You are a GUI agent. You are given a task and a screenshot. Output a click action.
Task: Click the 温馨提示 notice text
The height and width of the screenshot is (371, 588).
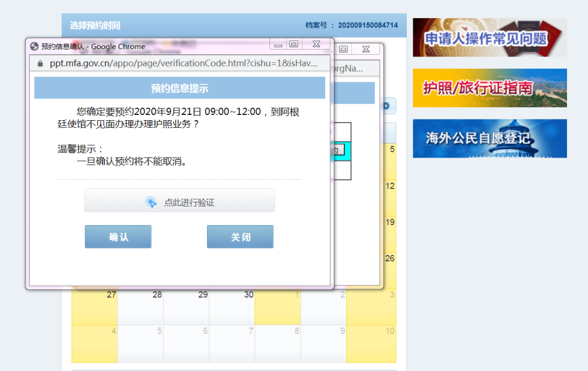(80, 149)
